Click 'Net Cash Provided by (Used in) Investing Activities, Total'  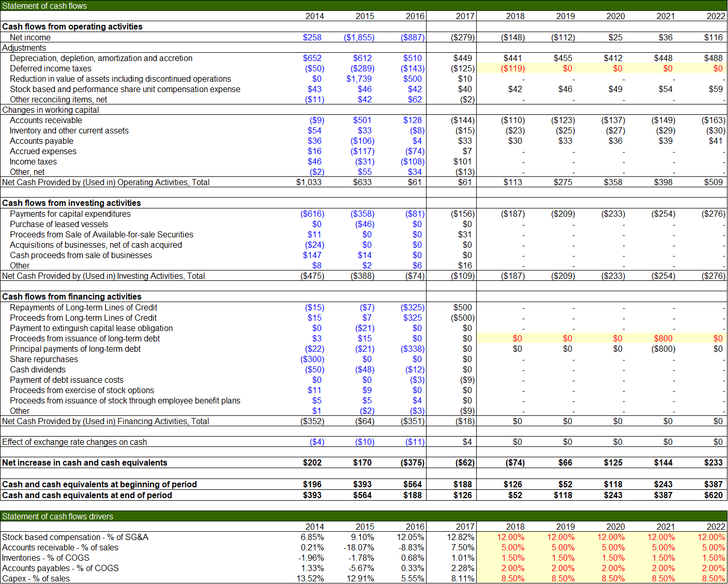[x=103, y=276]
